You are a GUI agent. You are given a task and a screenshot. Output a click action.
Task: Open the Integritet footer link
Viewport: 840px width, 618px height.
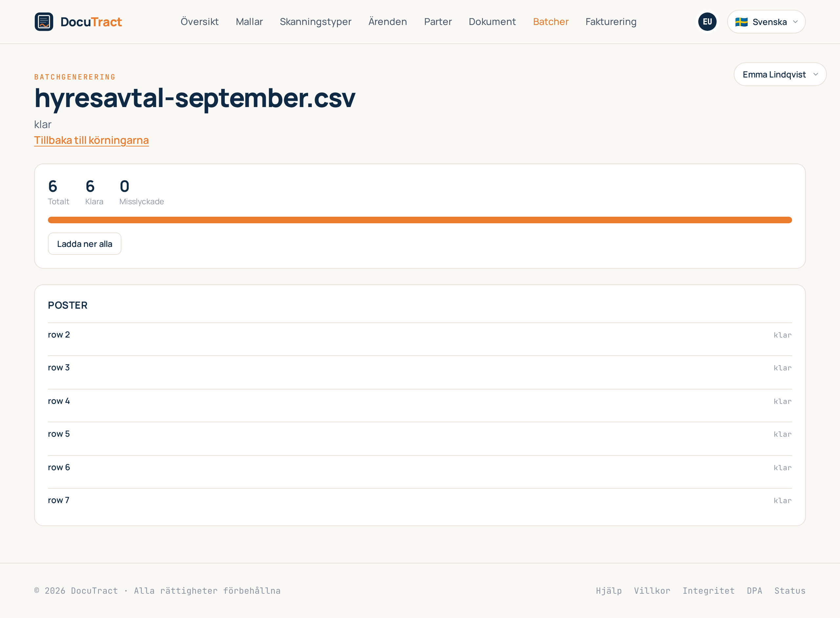click(708, 591)
